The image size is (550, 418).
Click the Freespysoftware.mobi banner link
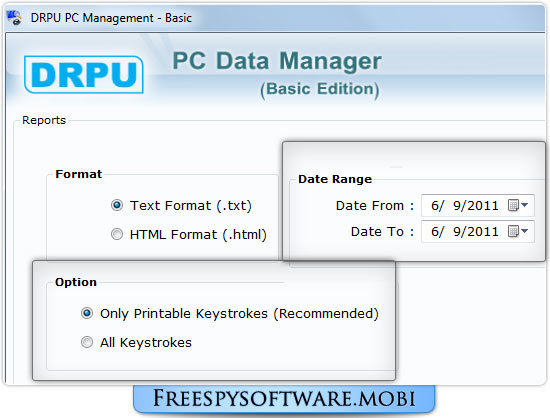(x=284, y=399)
